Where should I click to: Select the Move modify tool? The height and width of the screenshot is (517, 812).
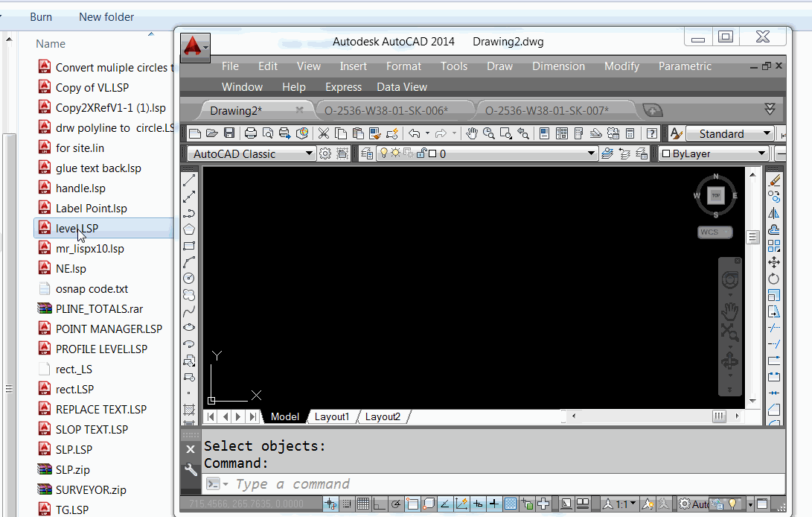[774, 262]
